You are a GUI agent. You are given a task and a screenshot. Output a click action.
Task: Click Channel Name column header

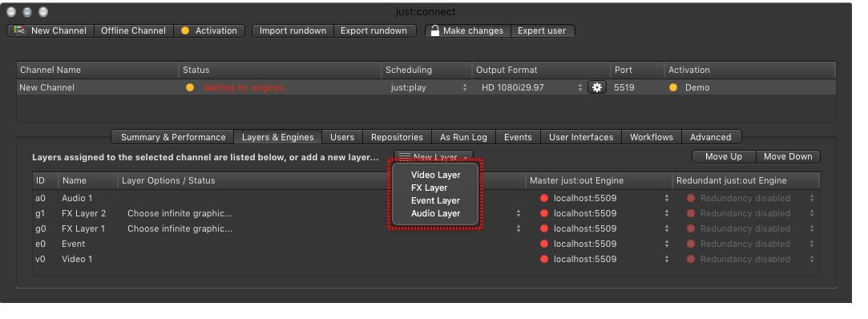(98, 71)
